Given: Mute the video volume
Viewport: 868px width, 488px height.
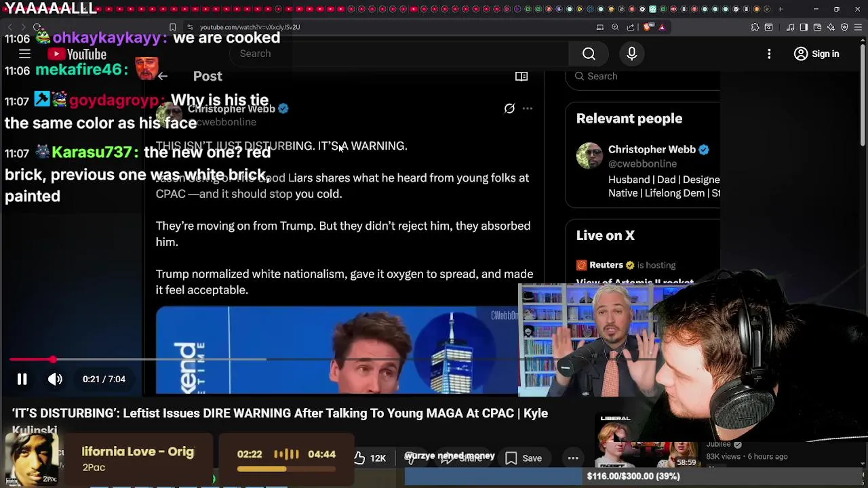Looking at the screenshot, I should (x=55, y=380).
